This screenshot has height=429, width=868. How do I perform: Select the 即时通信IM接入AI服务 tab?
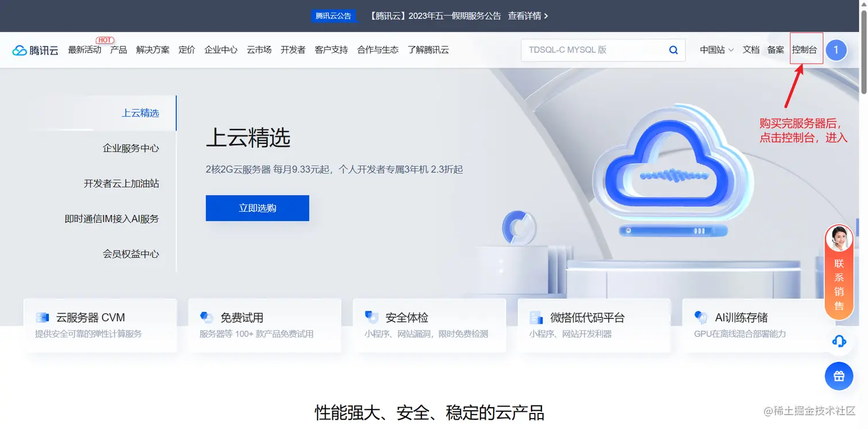click(111, 219)
